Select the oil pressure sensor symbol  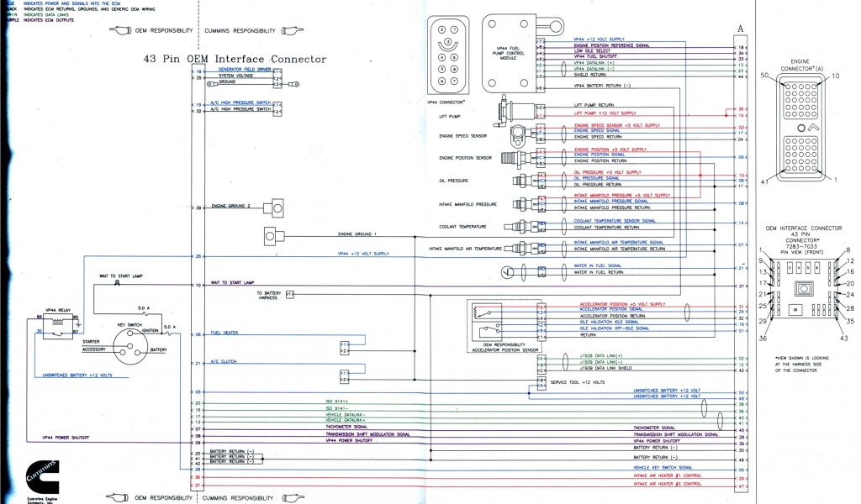521,179
